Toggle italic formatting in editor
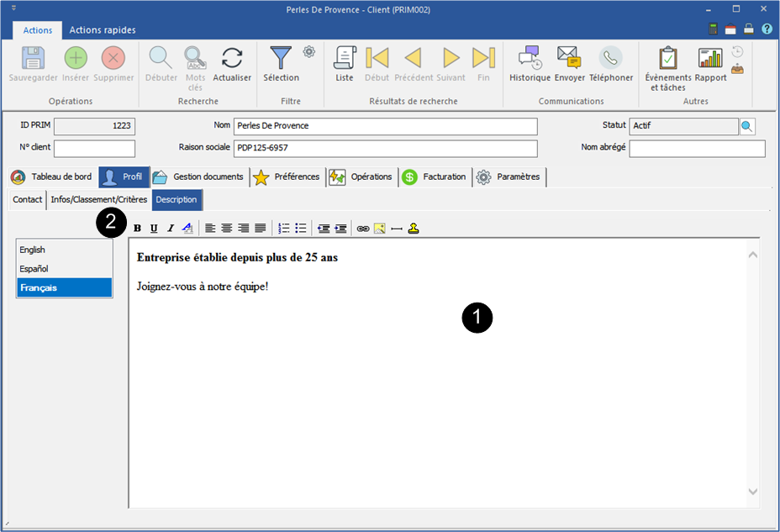Image resolution: width=780 pixels, height=532 pixels. [x=170, y=229]
